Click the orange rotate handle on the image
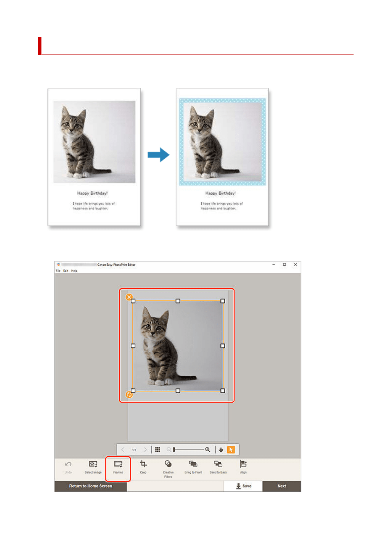The width and height of the screenshot is (392, 554). tap(129, 394)
